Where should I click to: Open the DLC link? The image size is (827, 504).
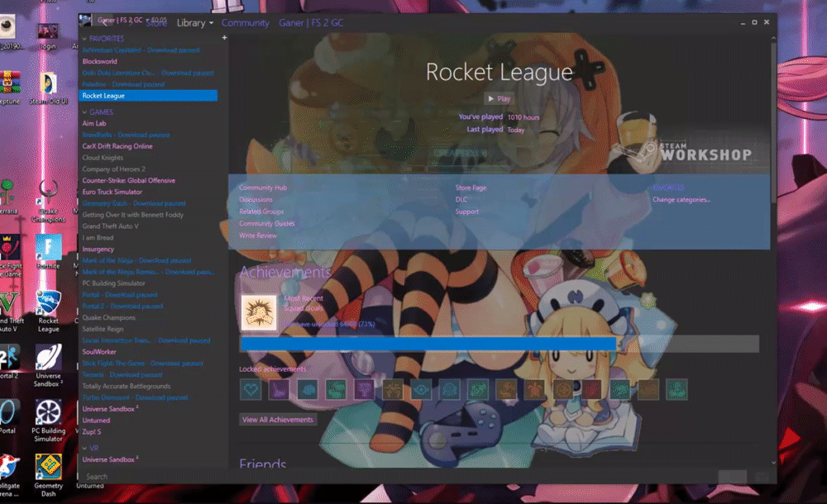(461, 200)
